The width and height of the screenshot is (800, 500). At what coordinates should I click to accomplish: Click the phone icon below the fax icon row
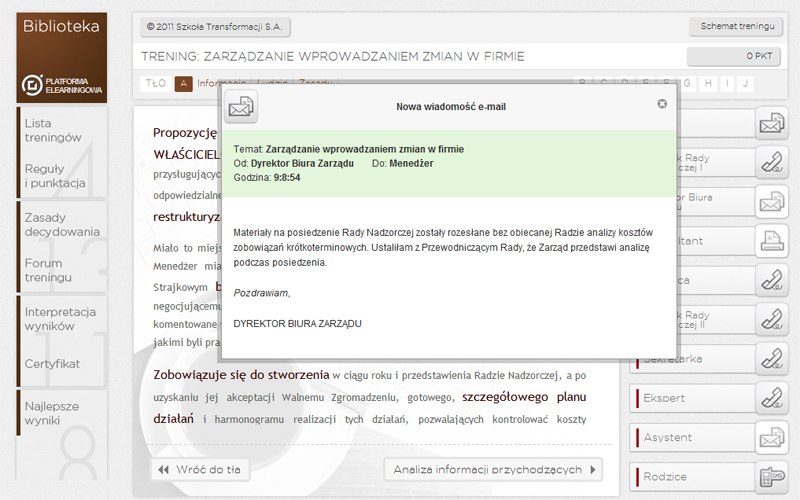click(x=771, y=280)
